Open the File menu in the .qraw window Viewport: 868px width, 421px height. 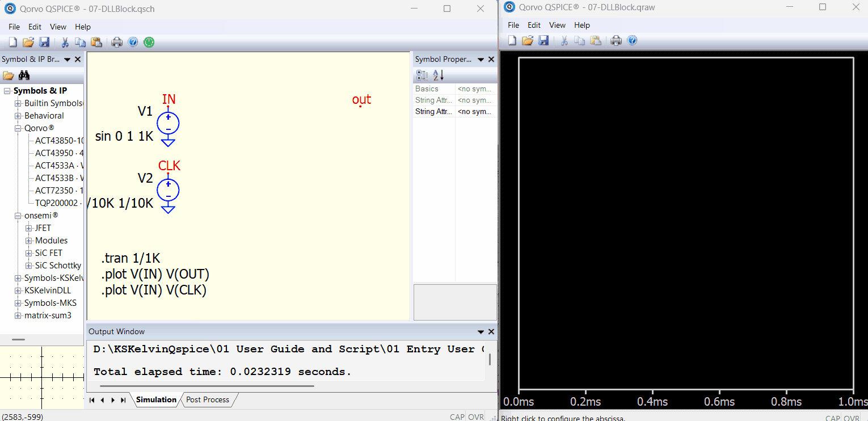(x=513, y=25)
